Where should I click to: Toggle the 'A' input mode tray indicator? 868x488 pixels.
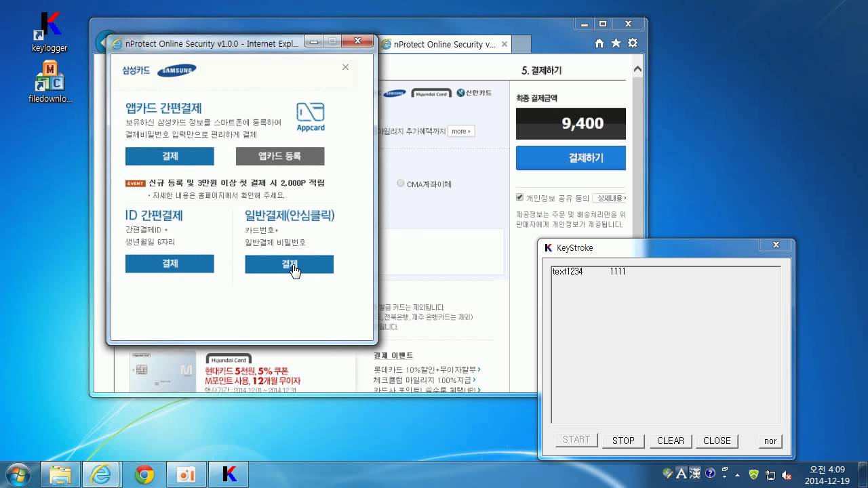click(682, 473)
